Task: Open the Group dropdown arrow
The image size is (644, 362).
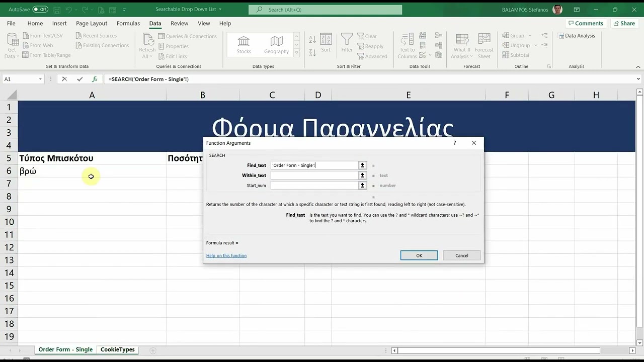Action: 529,36
